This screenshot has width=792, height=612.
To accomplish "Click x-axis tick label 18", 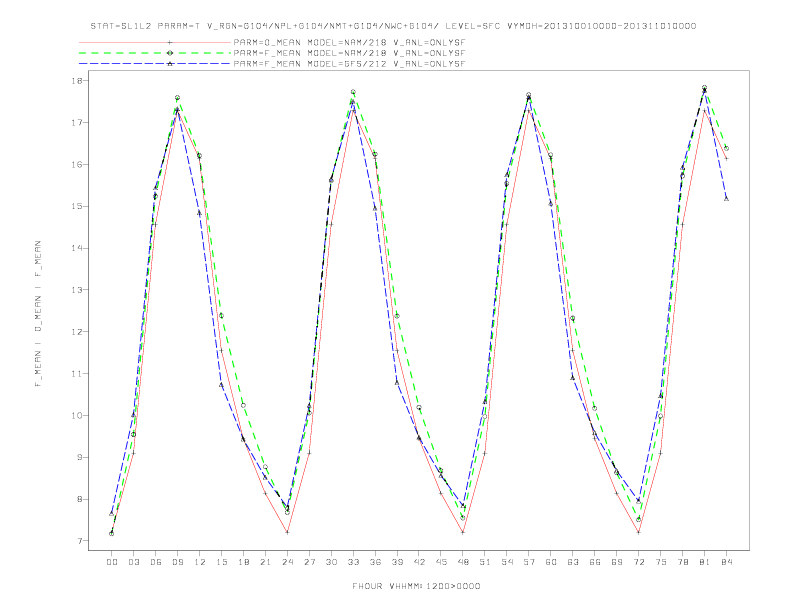I will pos(243,562).
